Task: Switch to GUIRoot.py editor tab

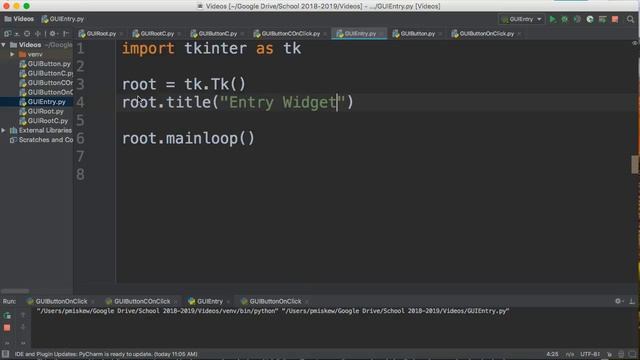Action: click(x=100, y=34)
